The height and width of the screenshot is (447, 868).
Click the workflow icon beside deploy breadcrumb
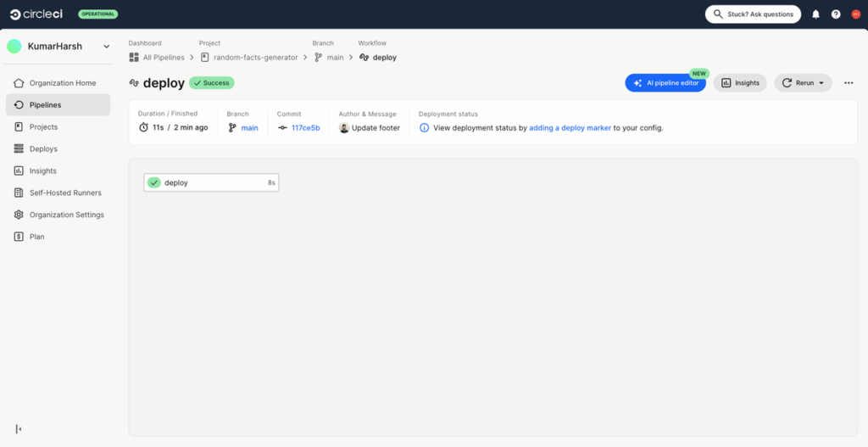(364, 58)
